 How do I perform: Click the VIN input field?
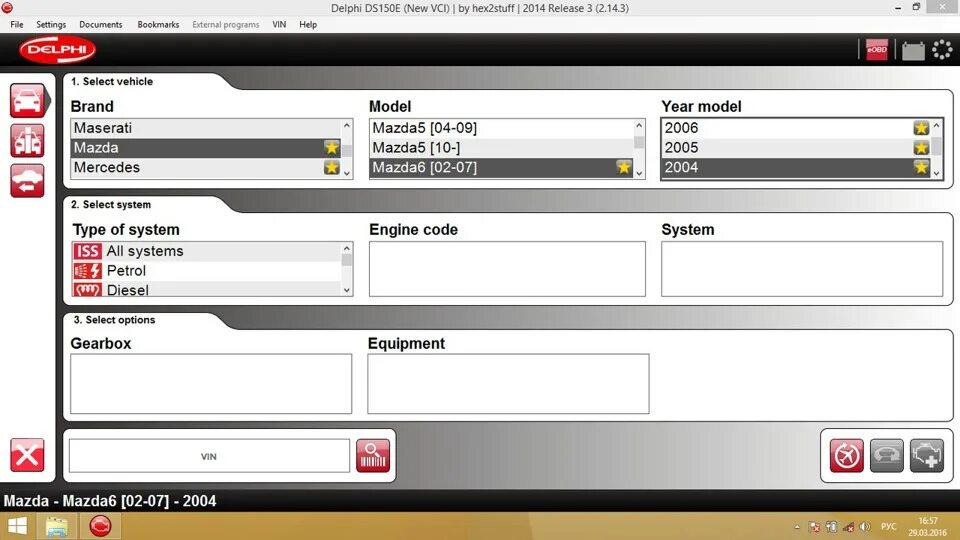coord(209,456)
